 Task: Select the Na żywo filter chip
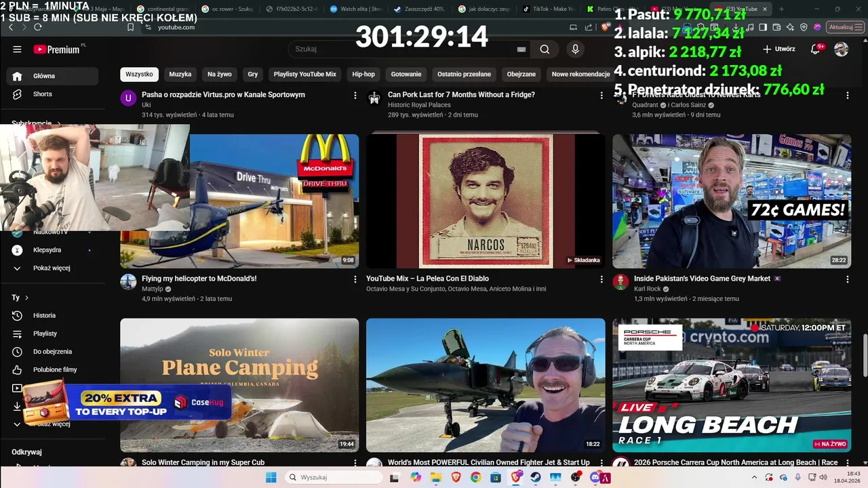click(x=220, y=74)
